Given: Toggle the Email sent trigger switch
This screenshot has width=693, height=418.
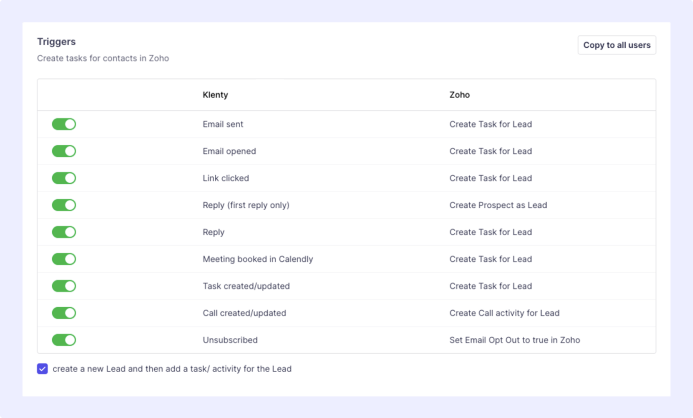Looking at the screenshot, I should pyautogui.click(x=64, y=124).
